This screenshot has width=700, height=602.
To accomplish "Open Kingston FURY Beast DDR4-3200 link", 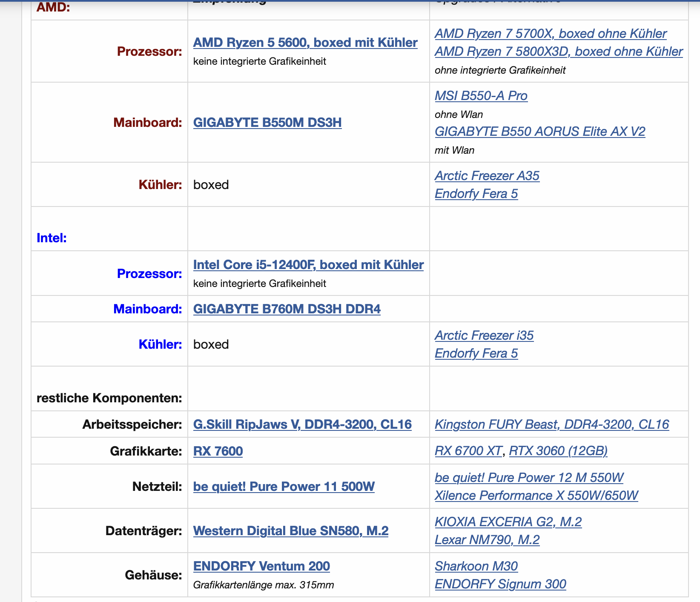I will tap(552, 424).
